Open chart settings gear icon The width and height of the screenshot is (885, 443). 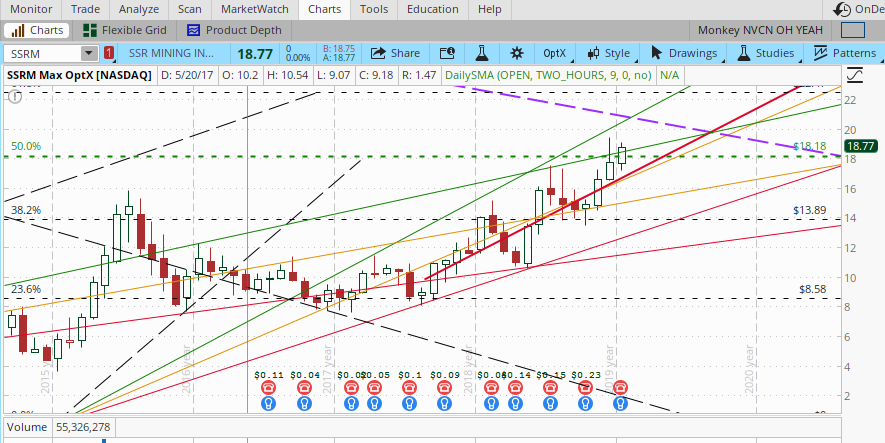click(516, 53)
